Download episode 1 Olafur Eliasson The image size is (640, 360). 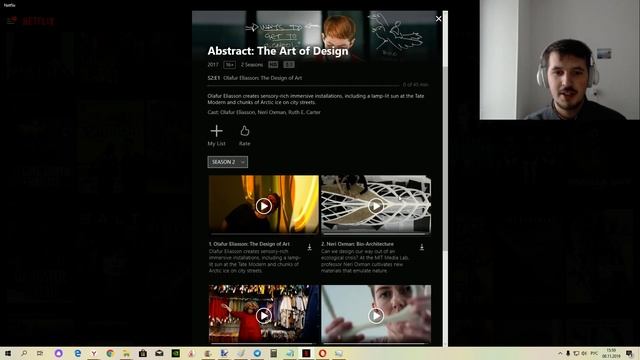[x=309, y=247]
